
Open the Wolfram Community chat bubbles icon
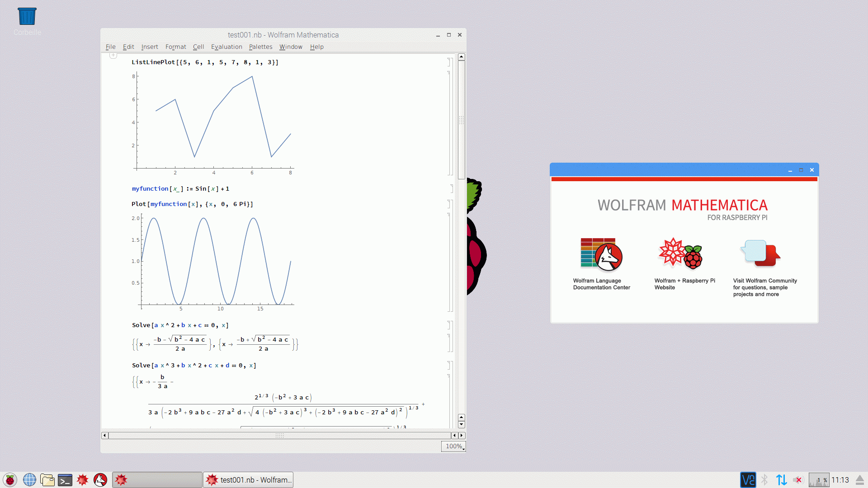pos(760,253)
